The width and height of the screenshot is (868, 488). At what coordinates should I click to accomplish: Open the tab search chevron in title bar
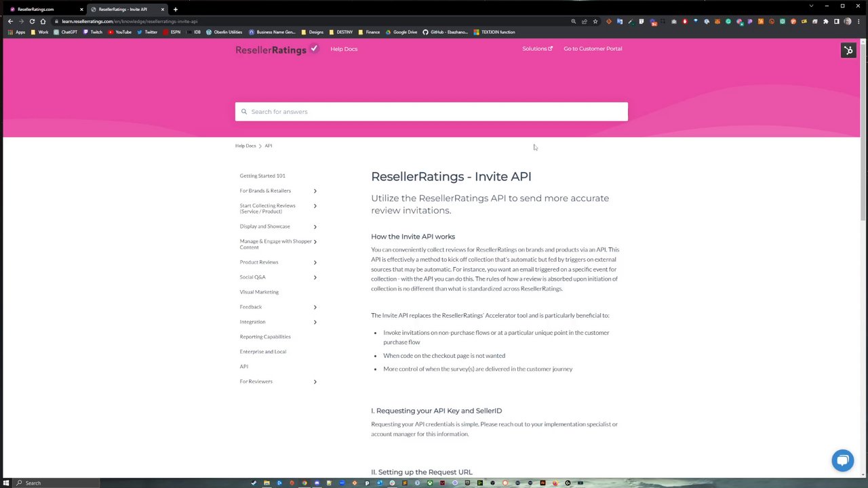click(811, 6)
